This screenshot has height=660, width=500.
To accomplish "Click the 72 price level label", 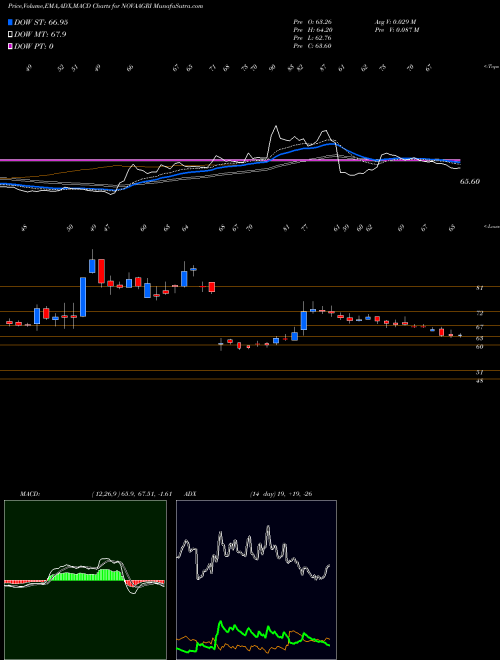I will [479, 313].
